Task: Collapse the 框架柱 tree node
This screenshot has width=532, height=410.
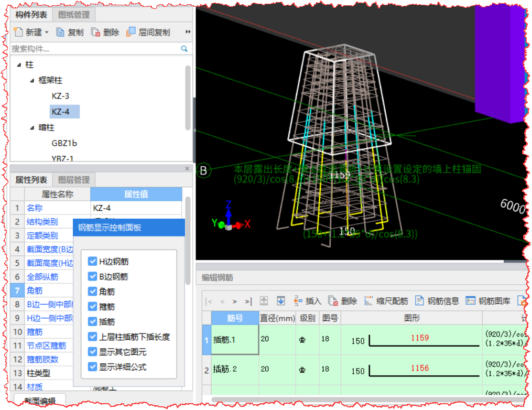Action: click(x=32, y=80)
